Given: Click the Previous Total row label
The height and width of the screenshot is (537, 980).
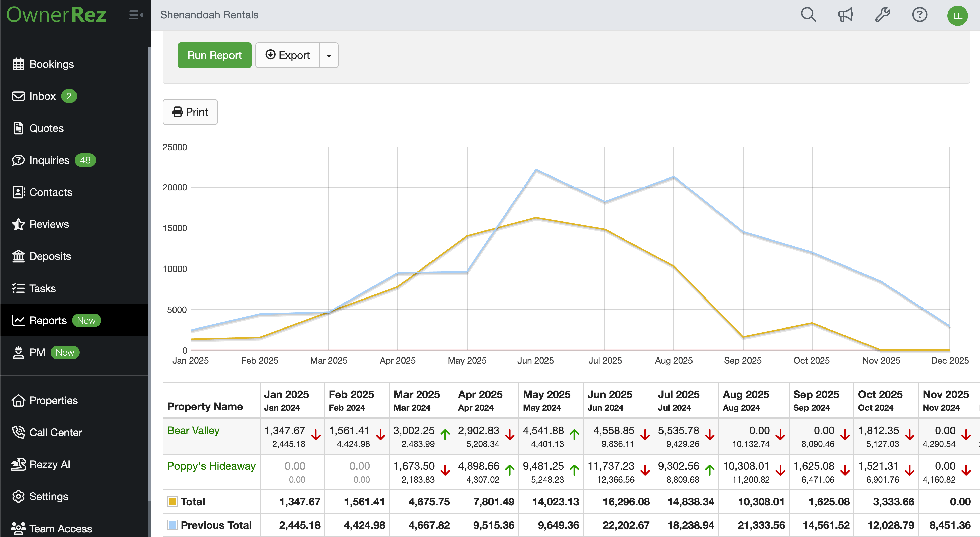Looking at the screenshot, I should point(216,525).
